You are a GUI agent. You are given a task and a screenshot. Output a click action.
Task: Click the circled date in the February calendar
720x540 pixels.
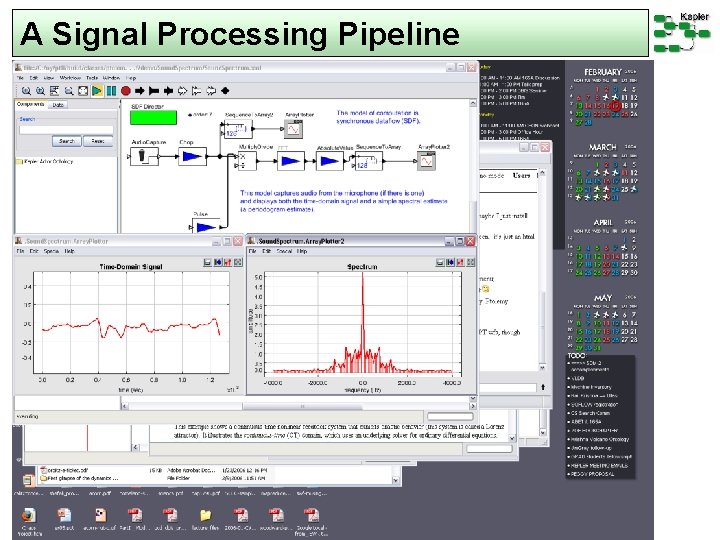click(615, 106)
